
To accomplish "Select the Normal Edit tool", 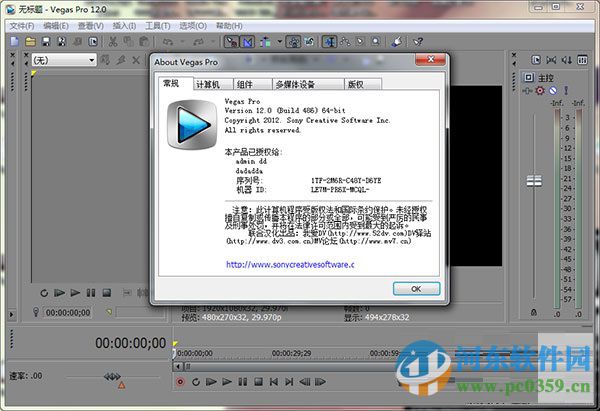I will (x=329, y=41).
